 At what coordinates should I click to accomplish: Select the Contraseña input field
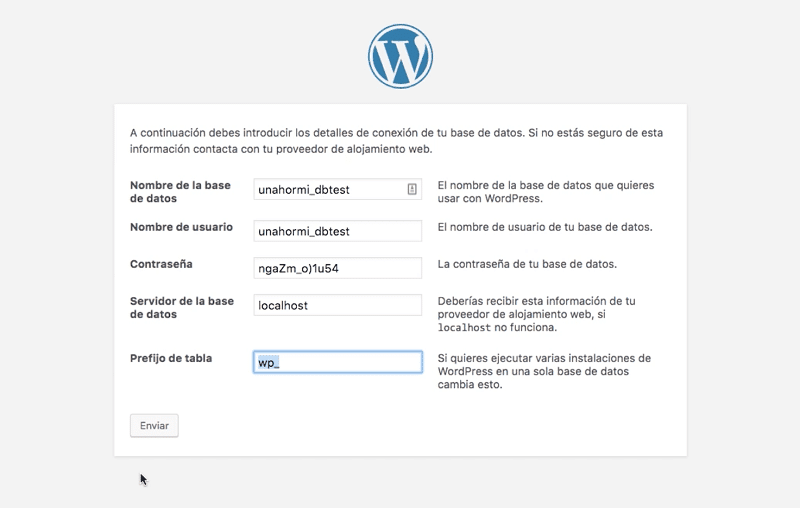coord(338,268)
